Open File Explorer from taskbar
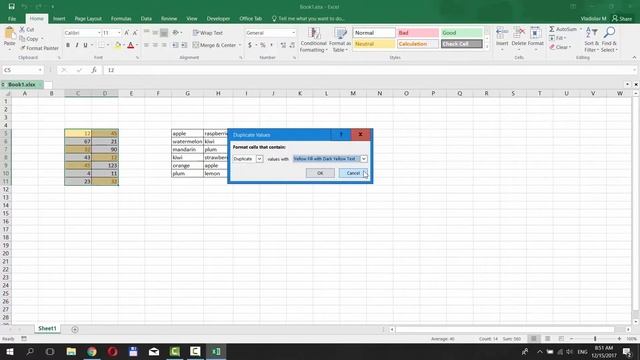640x360 pixels. 71,351
